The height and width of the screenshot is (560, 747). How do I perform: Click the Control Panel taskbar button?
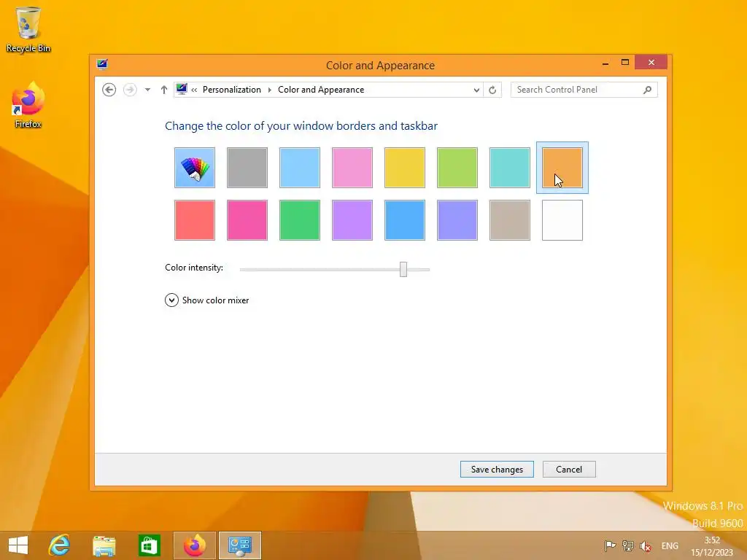239,545
